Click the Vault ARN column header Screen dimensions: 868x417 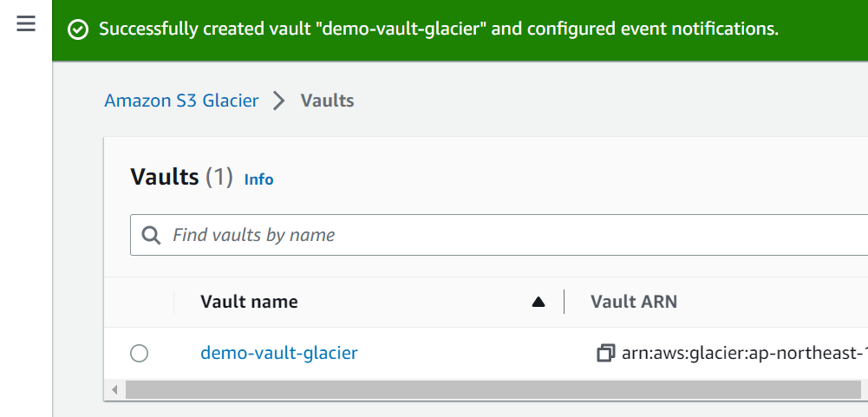(x=634, y=302)
